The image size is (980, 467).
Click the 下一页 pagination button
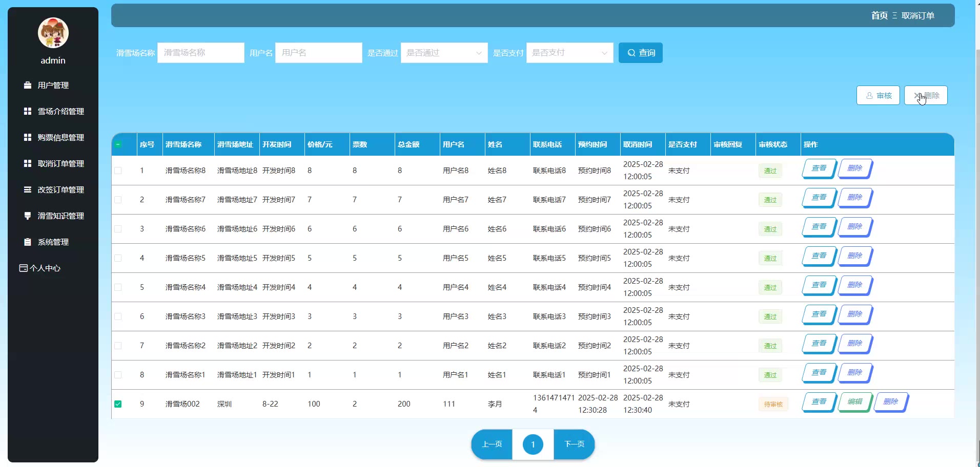574,444
